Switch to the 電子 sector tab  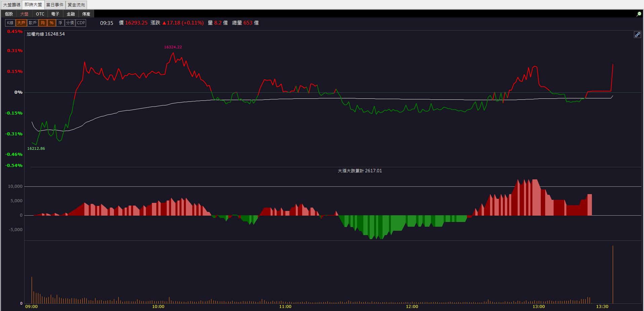point(55,14)
